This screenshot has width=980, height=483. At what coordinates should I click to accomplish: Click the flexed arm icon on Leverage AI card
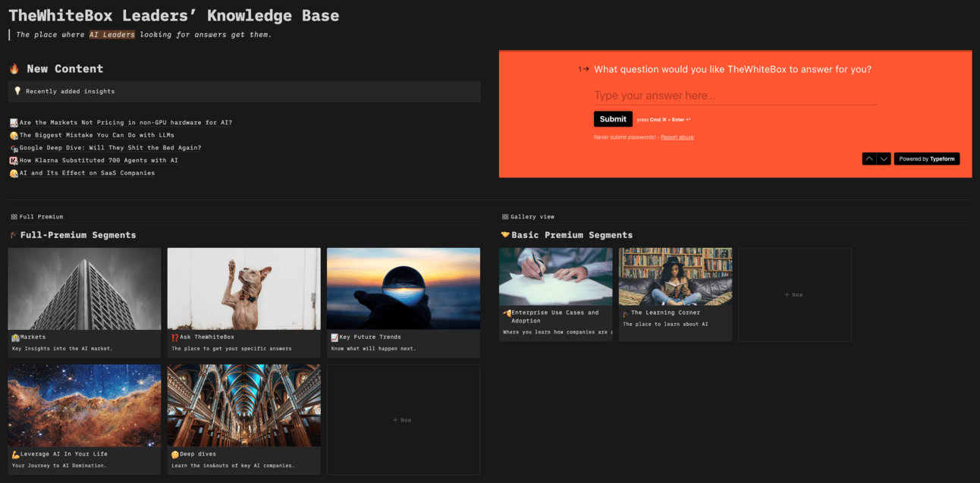[x=15, y=454]
